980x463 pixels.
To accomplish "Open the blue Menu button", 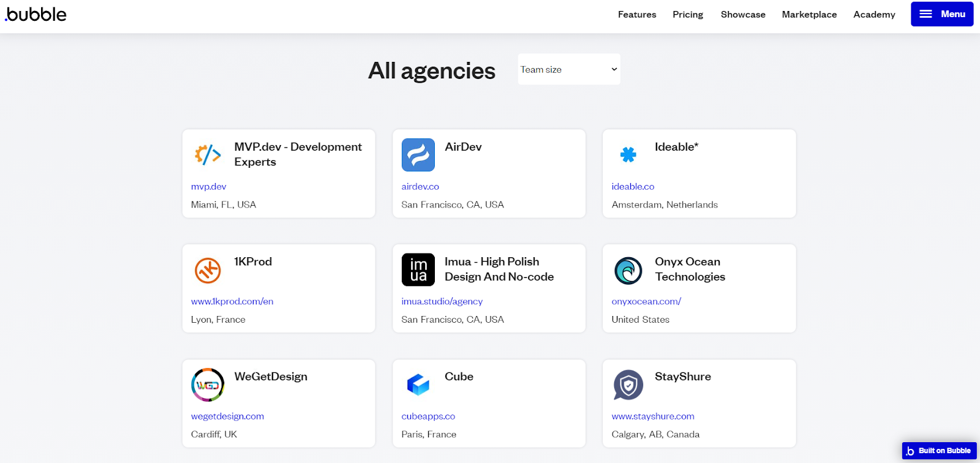I will tap(942, 14).
